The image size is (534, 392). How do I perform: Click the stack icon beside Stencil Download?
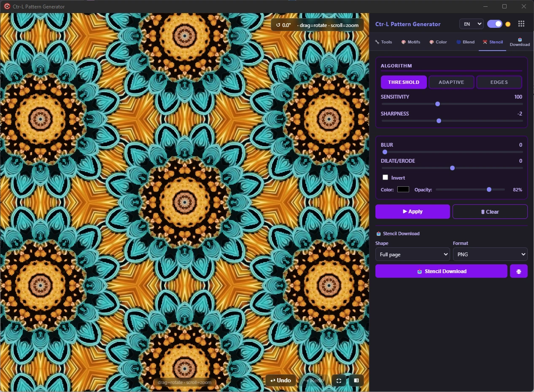tap(519, 271)
